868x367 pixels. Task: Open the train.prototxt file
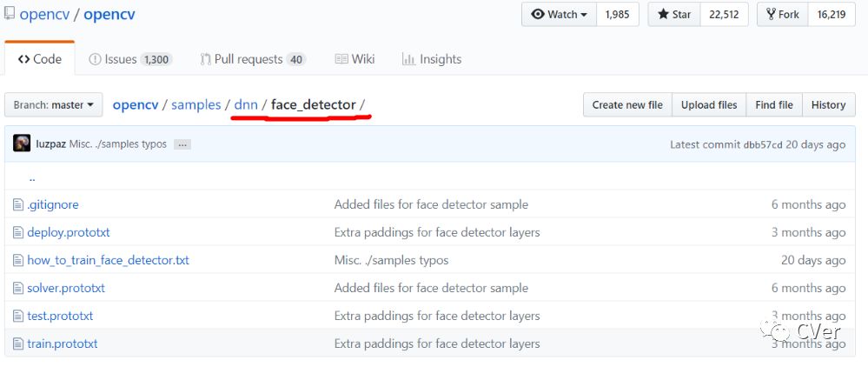[63, 344]
